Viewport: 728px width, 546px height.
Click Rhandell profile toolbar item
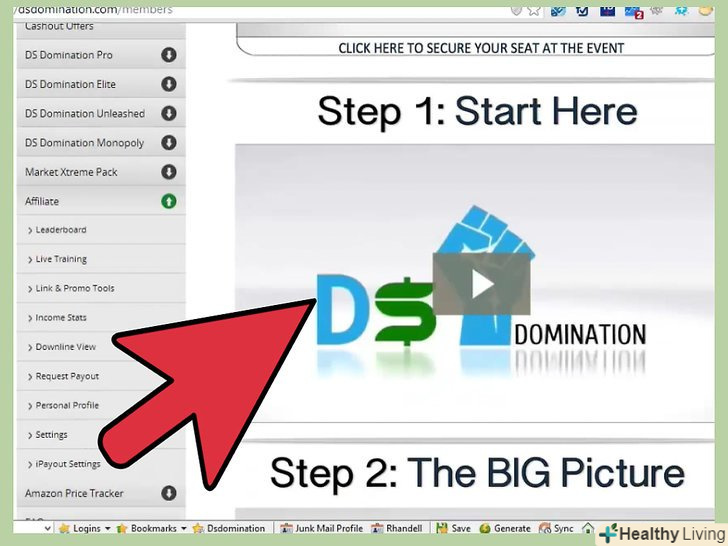(397, 528)
